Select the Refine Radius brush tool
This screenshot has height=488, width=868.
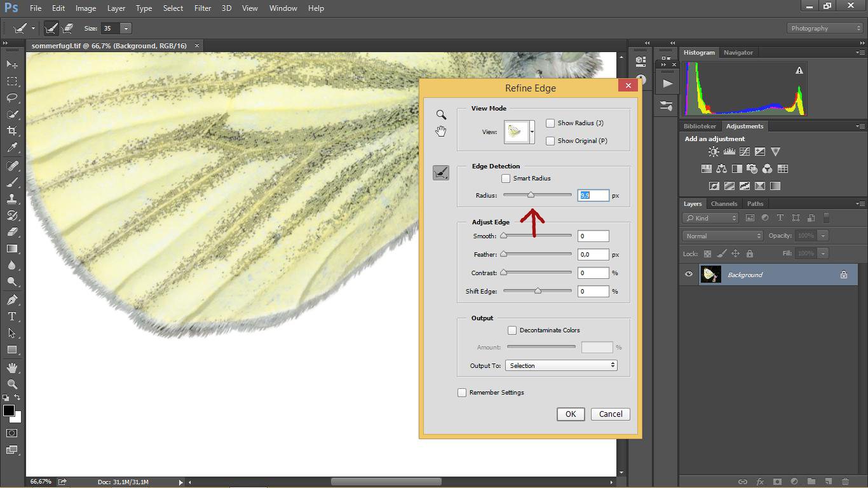coord(441,172)
